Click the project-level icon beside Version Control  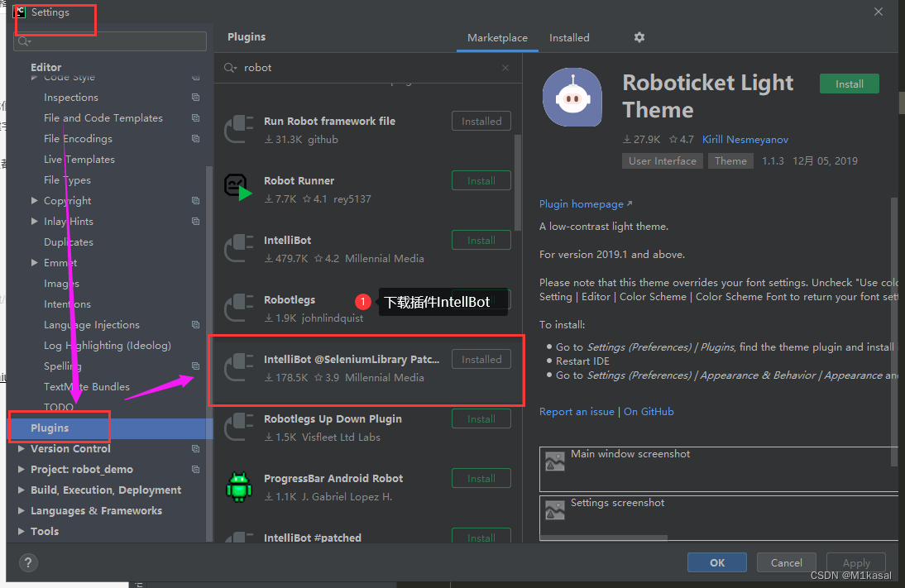click(196, 449)
